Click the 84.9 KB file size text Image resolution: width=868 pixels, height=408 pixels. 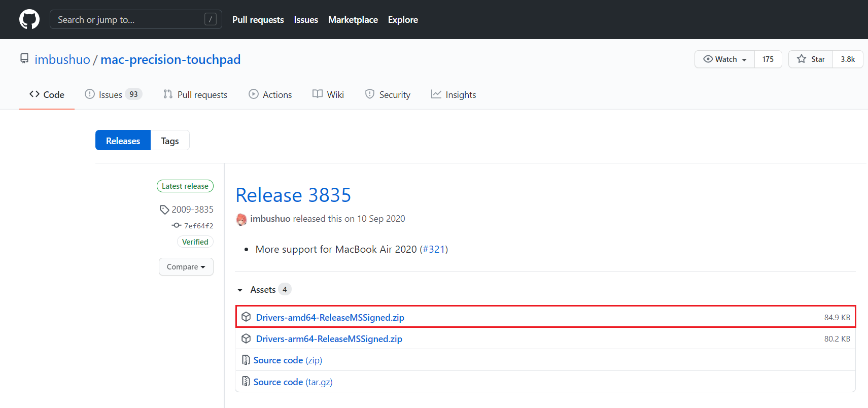pyautogui.click(x=837, y=317)
